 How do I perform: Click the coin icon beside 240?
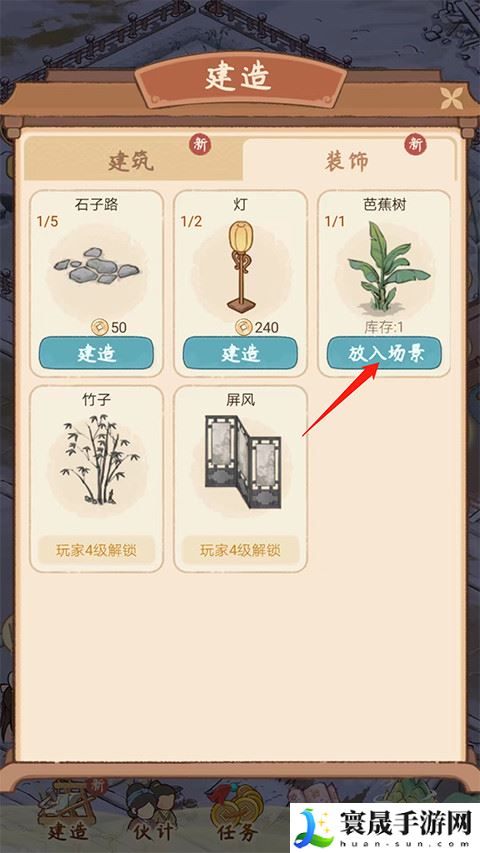pos(243,327)
